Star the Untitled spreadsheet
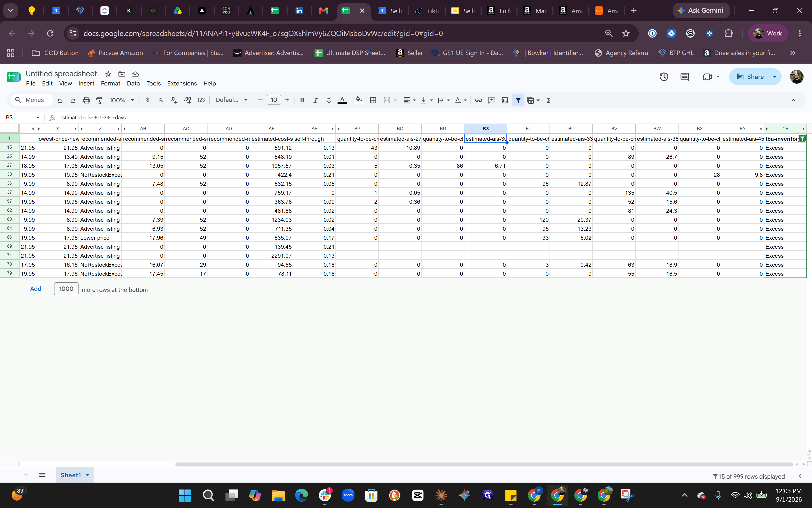812x508 pixels. click(x=108, y=74)
